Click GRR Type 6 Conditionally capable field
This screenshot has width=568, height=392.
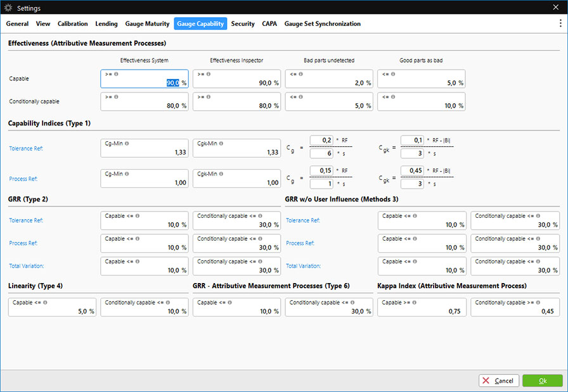point(328,307)
